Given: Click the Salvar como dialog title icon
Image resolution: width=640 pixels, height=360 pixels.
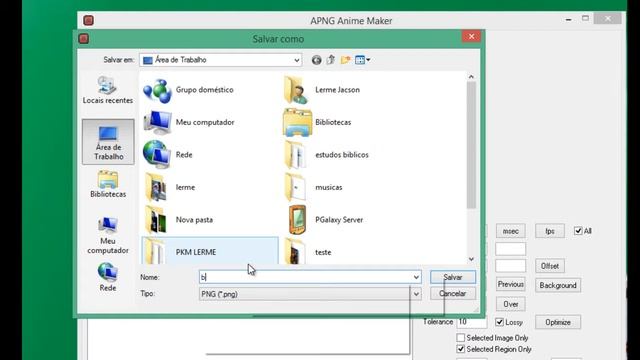Looking at the screenshot, I should tap(84, 39).
